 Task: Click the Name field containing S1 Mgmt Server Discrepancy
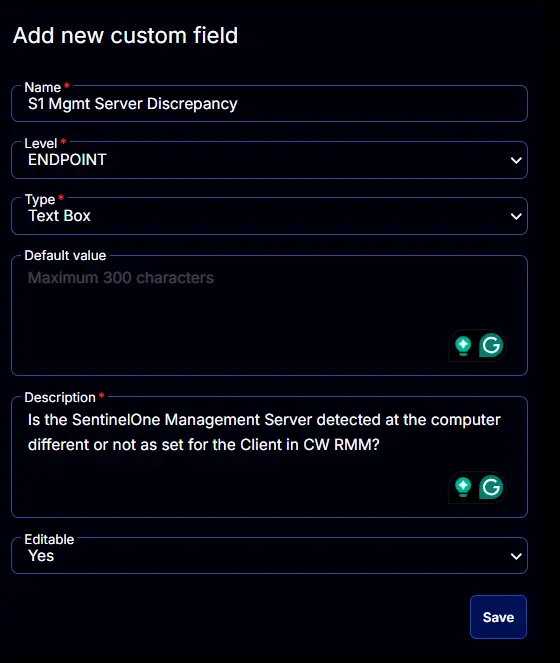click(269, 104)
